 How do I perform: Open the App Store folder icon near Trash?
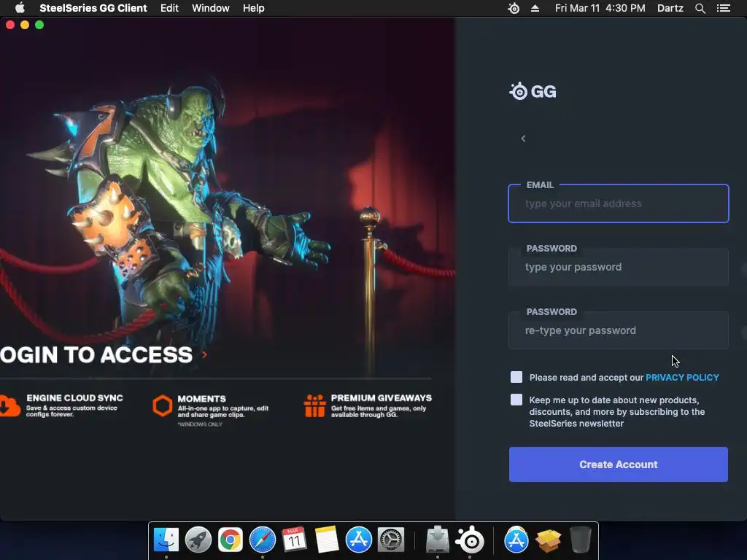coord(516,540)
